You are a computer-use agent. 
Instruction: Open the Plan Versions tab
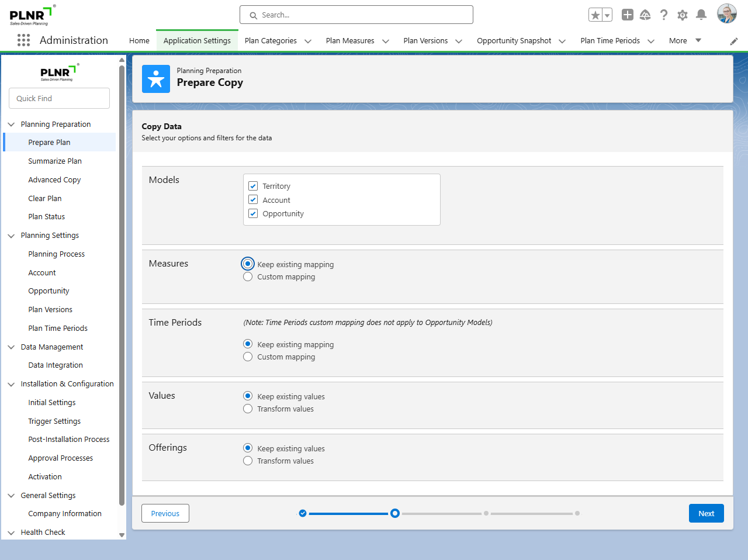[425, 40]
